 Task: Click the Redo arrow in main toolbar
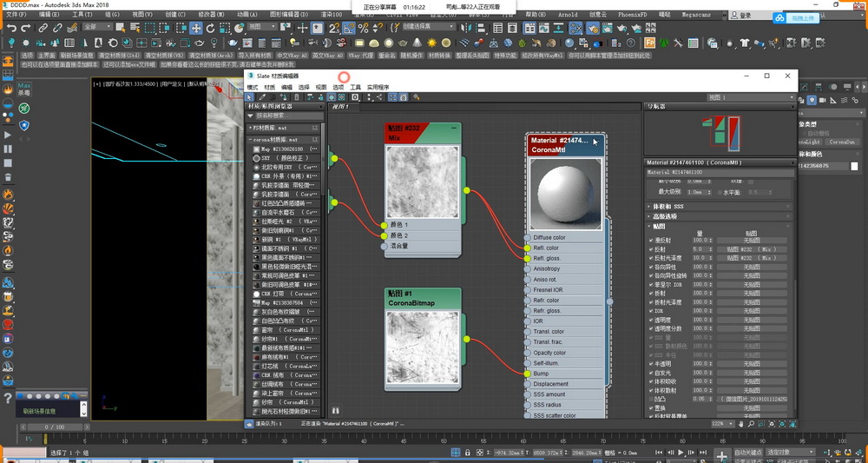(x=26, y=28)
